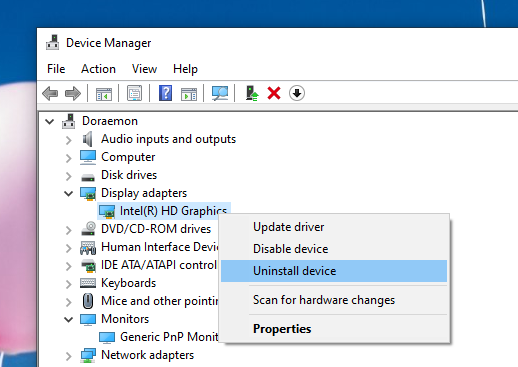Expand the Human Interface Devices chevron
518x367 pixels.
[x=69, y=248]
